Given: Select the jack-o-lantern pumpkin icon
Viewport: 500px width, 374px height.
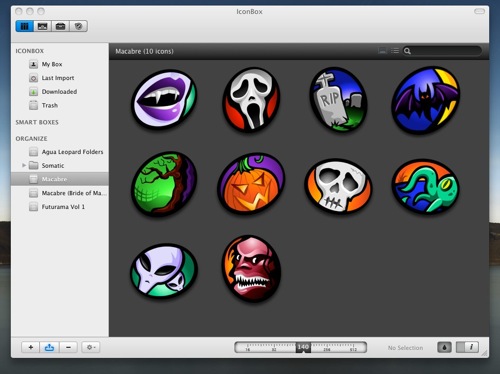Looking at the screenshot, I should 252,184.
